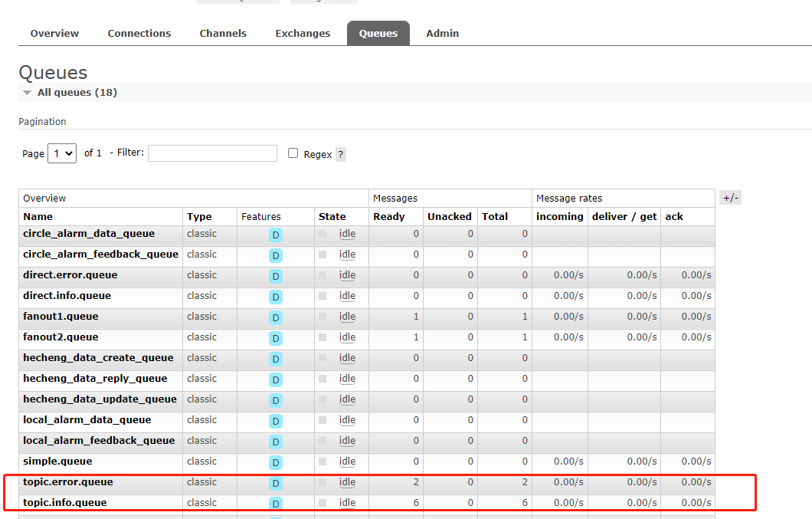Click durable D badge for local_alarm_data_queue

pos(276,422)
